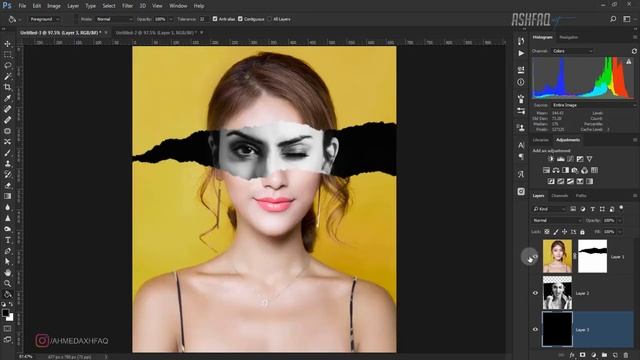Swap foreground and background colors
Image resolution: width=640 pixels, height=360 pixels.
(11, 305)
